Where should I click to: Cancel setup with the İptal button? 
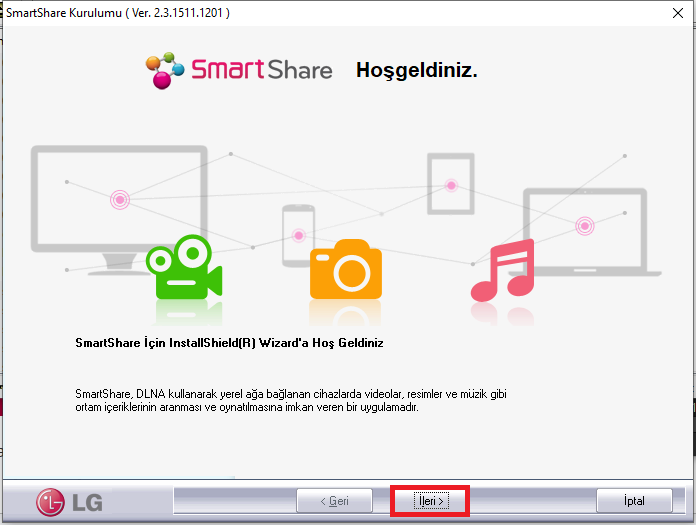point(634,501)
